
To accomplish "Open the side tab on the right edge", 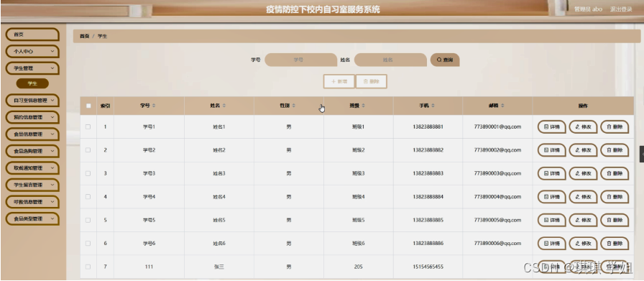I will point(642,154).
